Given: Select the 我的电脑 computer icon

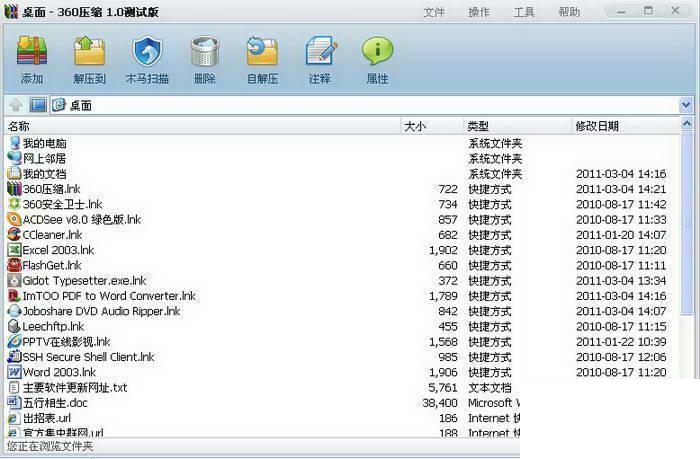Looking at the screenshot, I should 14,143.
